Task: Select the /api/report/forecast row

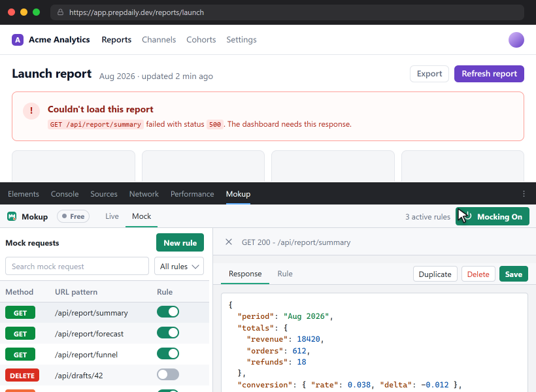Action: click(105, 334)
